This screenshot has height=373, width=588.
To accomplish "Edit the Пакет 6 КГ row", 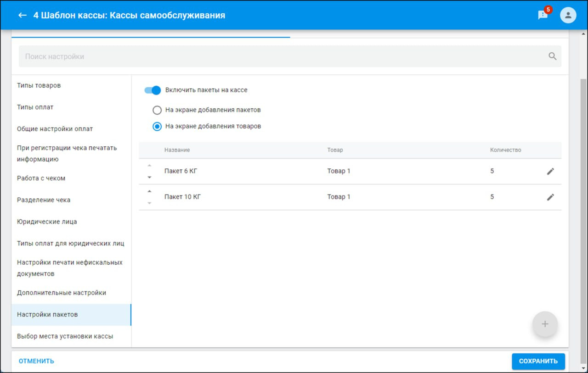I will 550,171.
